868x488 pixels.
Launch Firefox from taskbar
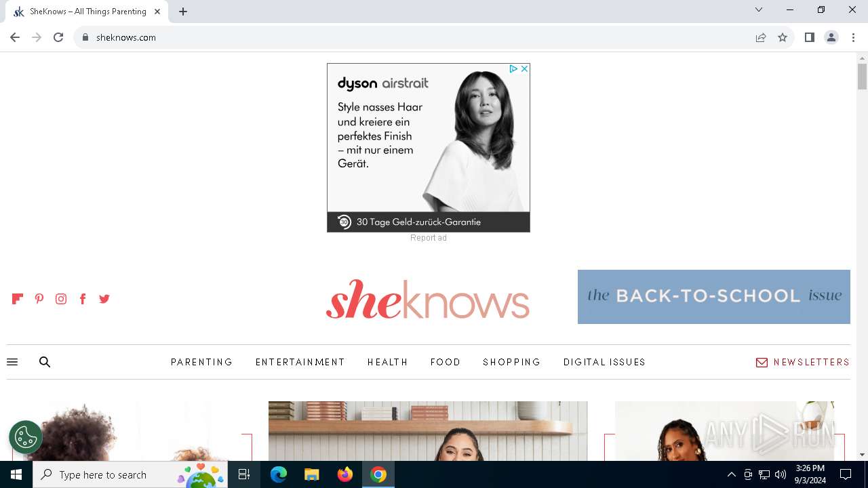[345, 474]
